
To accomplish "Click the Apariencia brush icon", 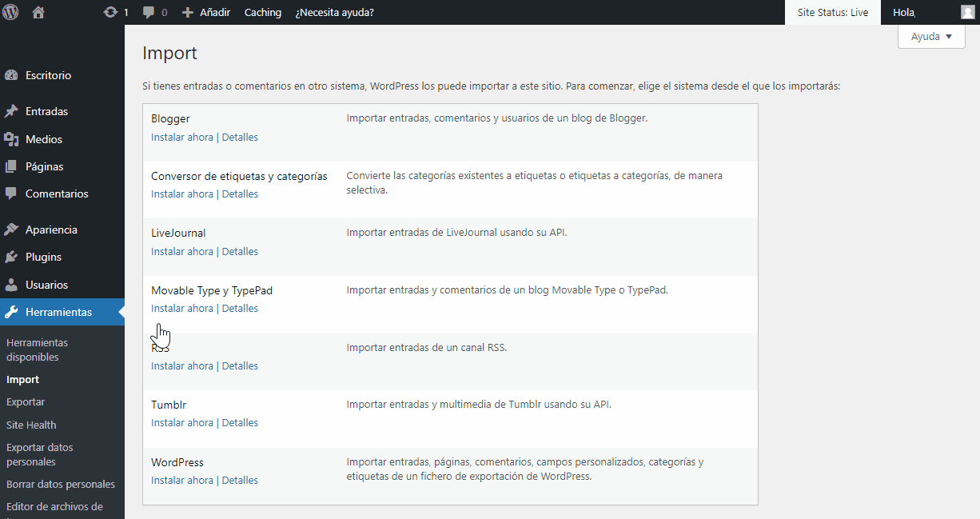I will (x=11, y=230).
